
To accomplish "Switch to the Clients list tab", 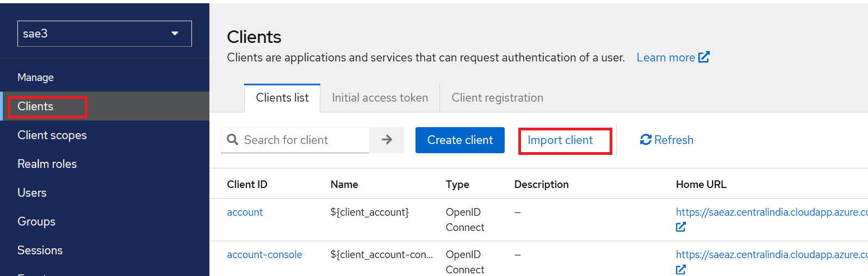I will [282, 98].
